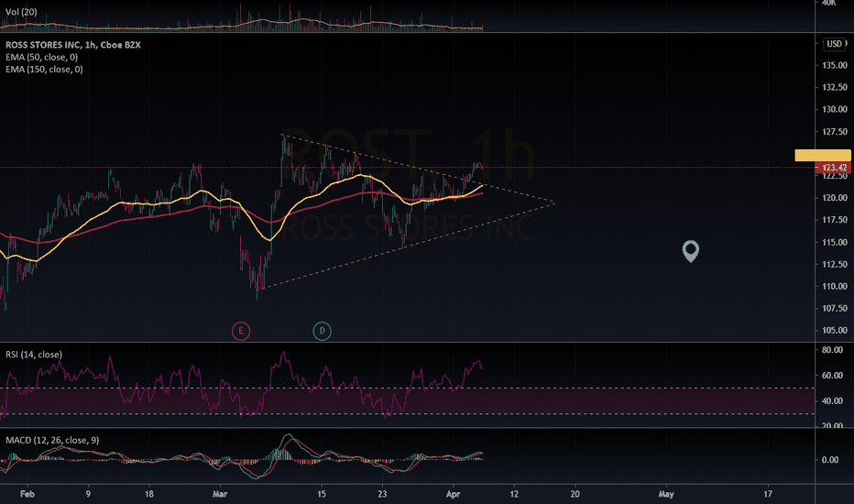Click the Feb date on time axis

27,494
